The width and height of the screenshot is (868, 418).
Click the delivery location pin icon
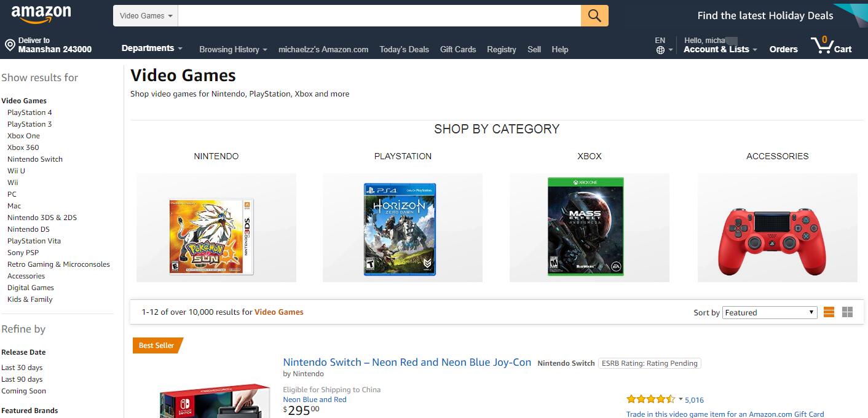coord(10,45)
